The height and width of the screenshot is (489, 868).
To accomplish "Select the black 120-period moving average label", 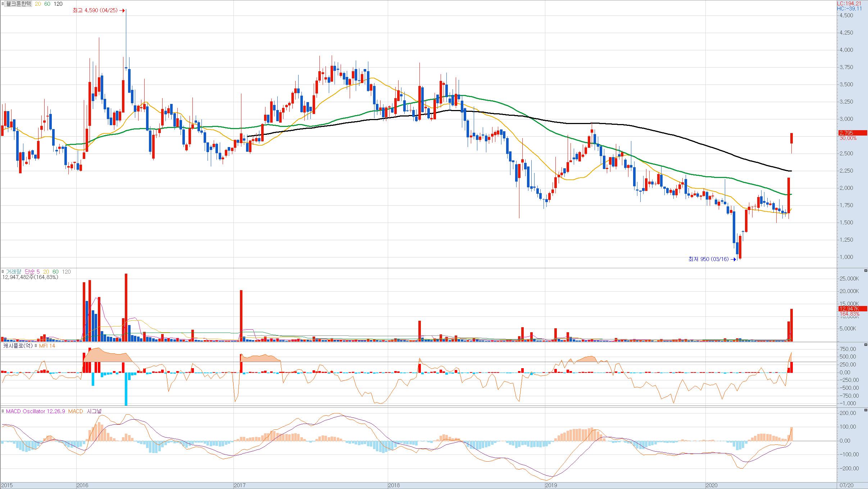I will (x=58, y=4).
